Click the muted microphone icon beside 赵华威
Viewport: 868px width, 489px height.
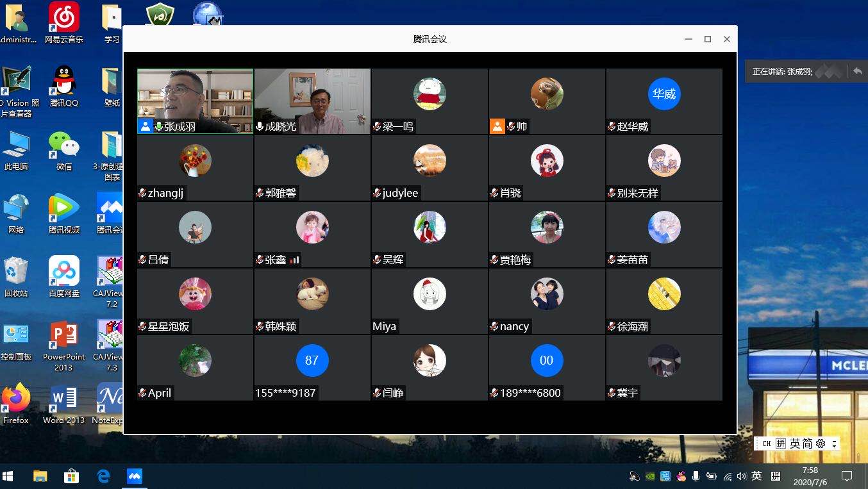click(612, 127)
